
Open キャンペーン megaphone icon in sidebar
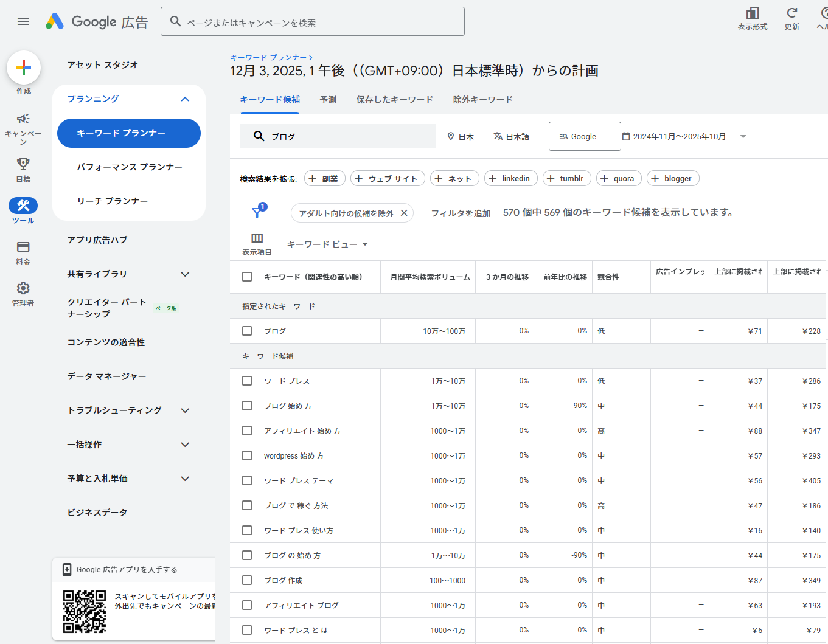[x=23, y=119]
